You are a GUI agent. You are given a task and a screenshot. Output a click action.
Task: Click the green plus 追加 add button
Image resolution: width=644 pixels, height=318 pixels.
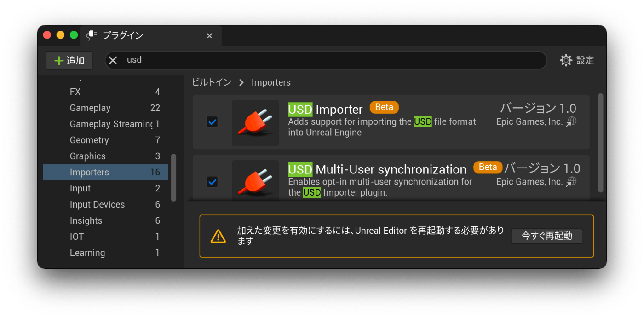click(69, 60)
